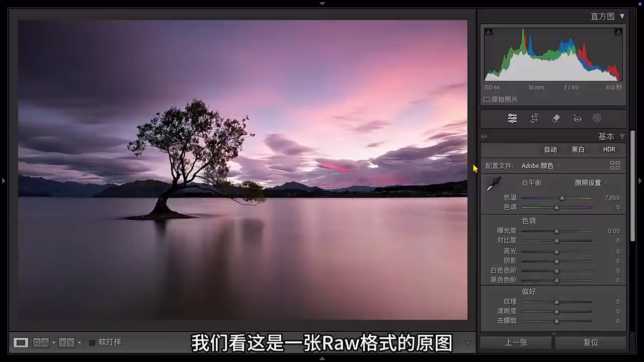644x362 pixels.
Task: Adjust the 黑色色阶 blacks slider handle
Action: [x=556, y=281]
